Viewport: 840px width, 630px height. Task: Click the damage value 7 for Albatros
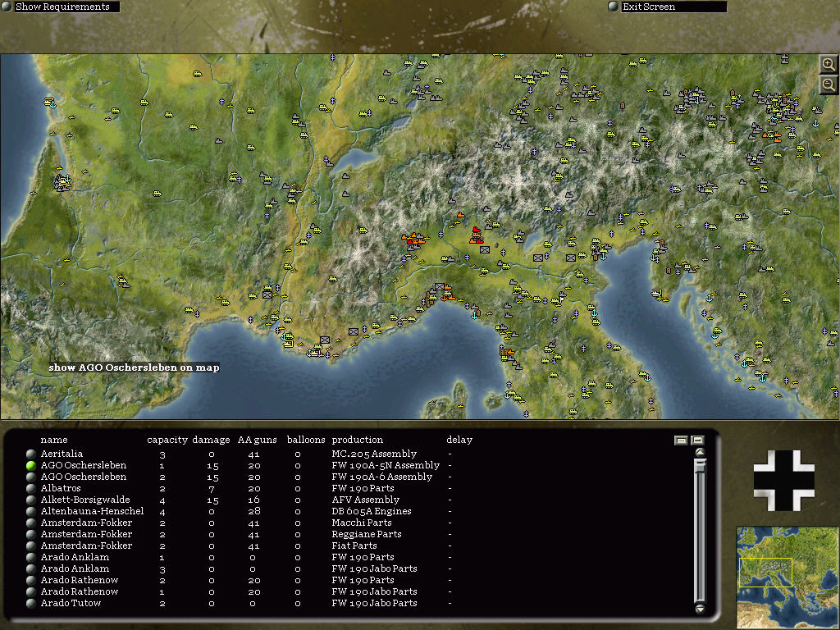(212, 489)
